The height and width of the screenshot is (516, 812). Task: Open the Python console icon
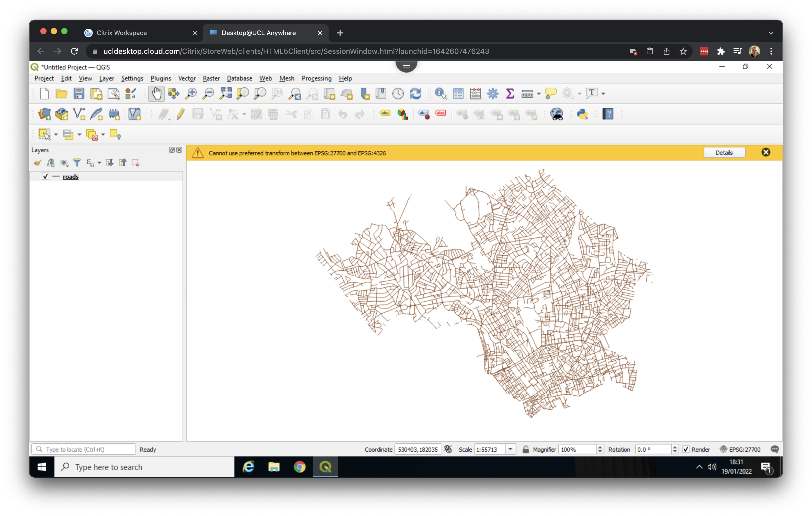coord(582,114)
